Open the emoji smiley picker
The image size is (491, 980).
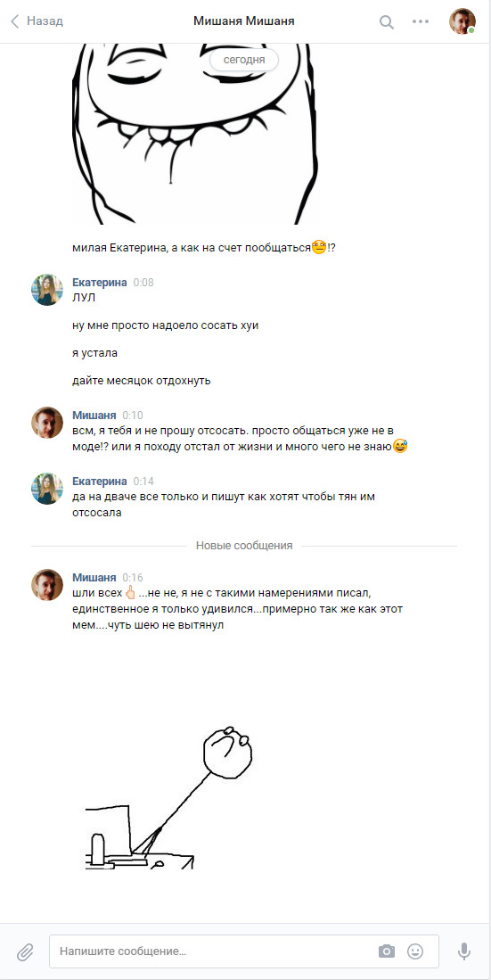(x=415, y=951)
